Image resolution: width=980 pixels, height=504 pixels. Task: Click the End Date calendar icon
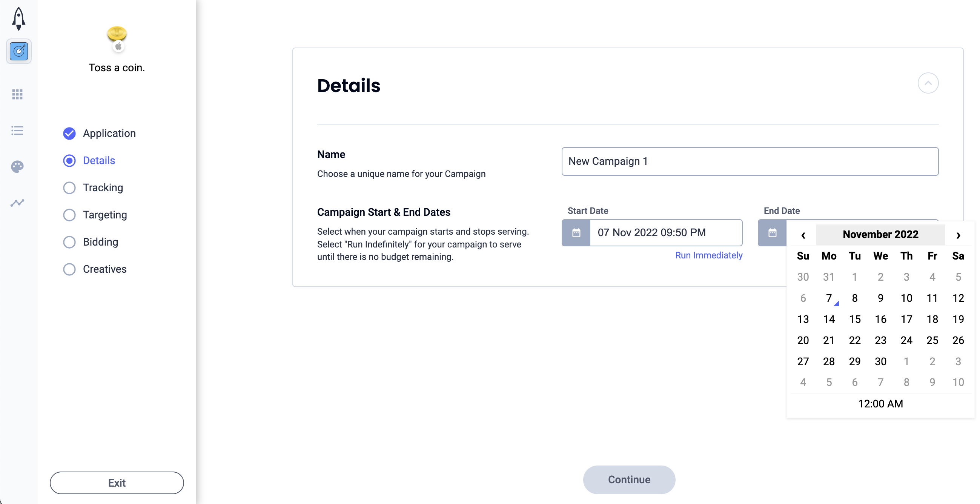tap(772, 233)
